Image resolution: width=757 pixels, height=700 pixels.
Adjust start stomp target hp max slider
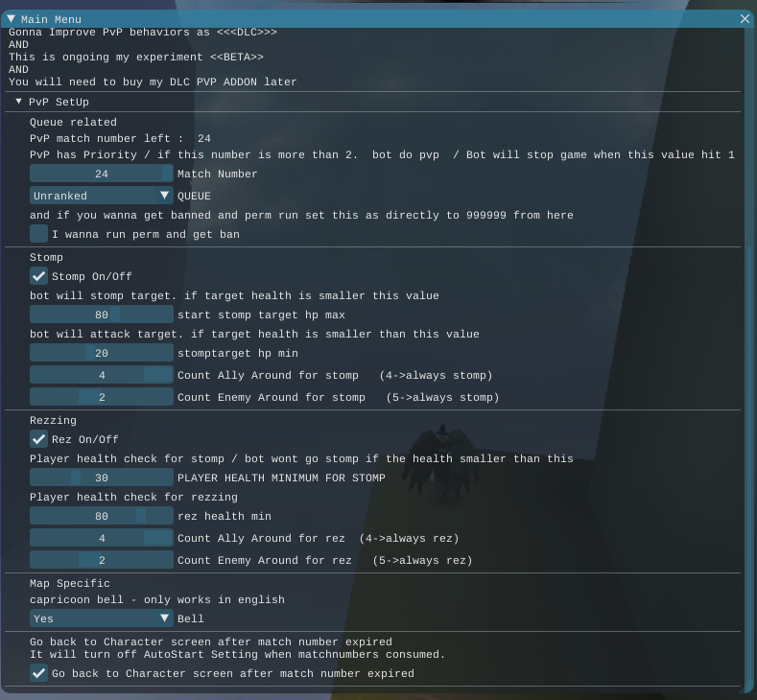[x=102, y=315]
